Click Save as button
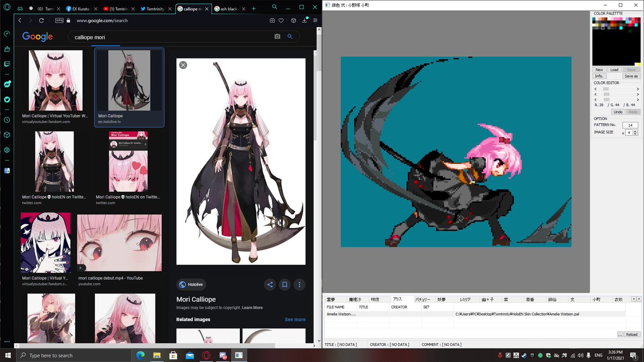The width and height of the screenshot is (644, 362). pyautogui.click(x=631, y=76)
